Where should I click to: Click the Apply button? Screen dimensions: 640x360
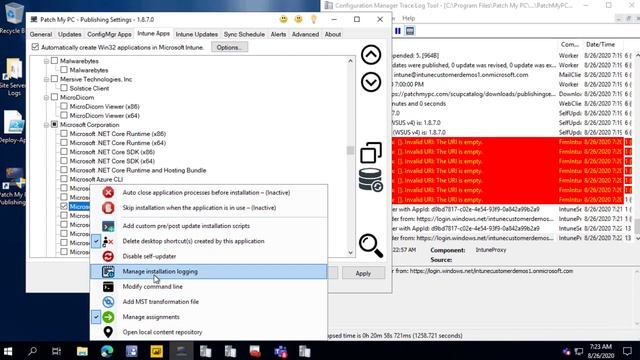point(363,273)
